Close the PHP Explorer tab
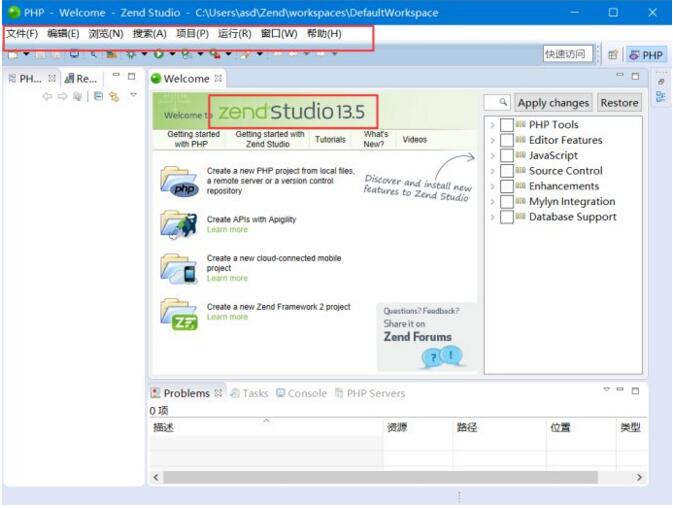 [52, 78]
